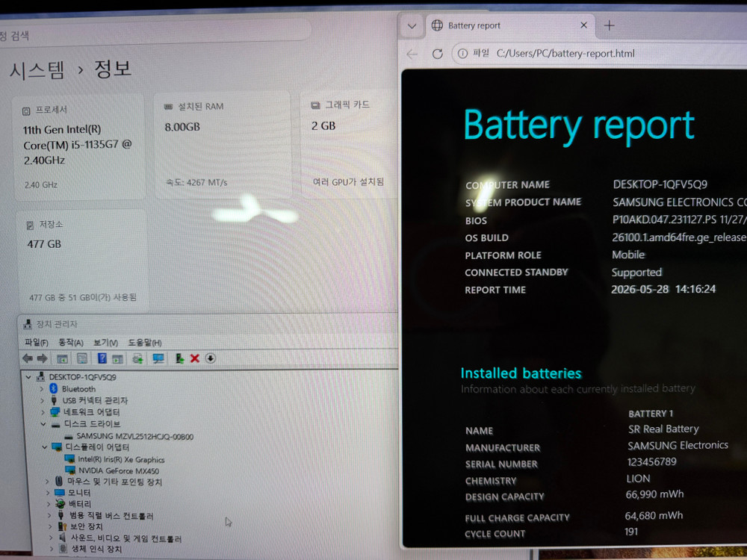Click the 저장소 477 GB card
This screenshot has height=560, width=747.
click(x=82, y=260)
